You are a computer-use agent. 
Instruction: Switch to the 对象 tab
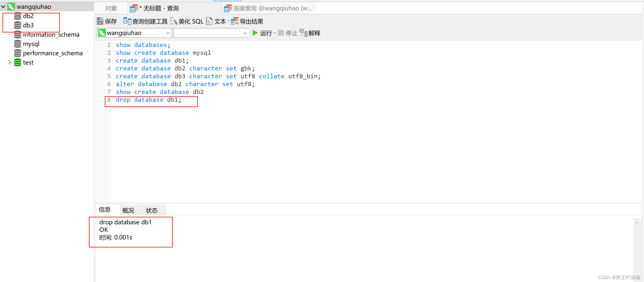(111, 8)
